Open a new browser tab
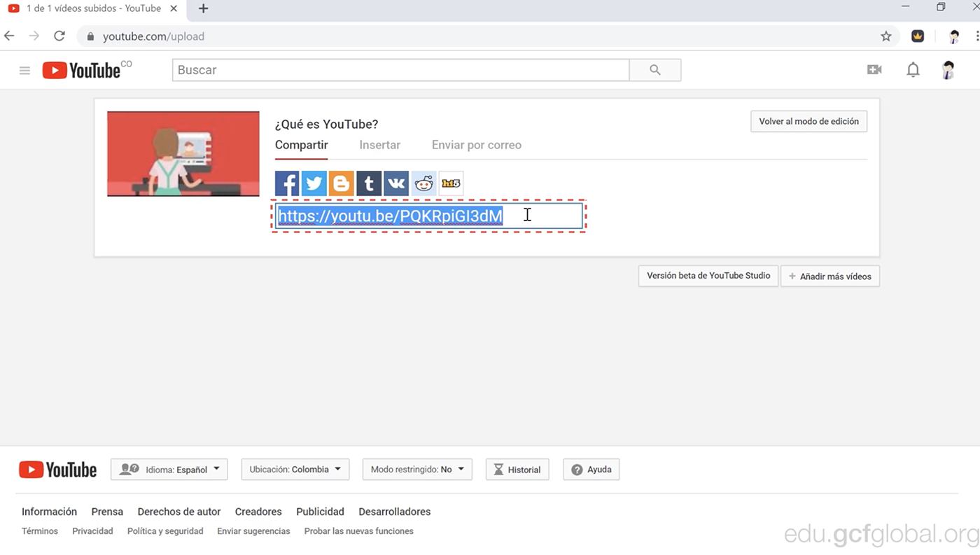 point(203,8)
